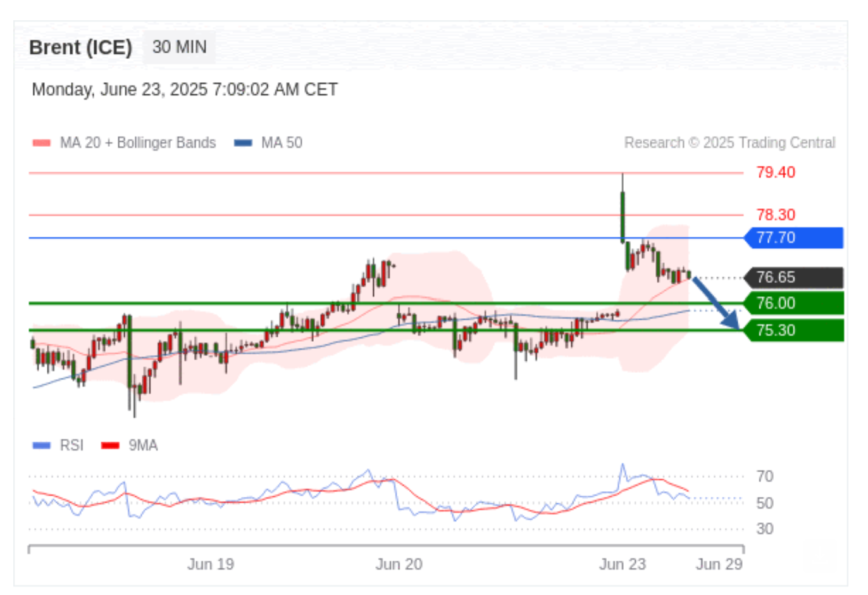Click the RSI legend label
Screen dimensions: 868x595
pos(71,446)
